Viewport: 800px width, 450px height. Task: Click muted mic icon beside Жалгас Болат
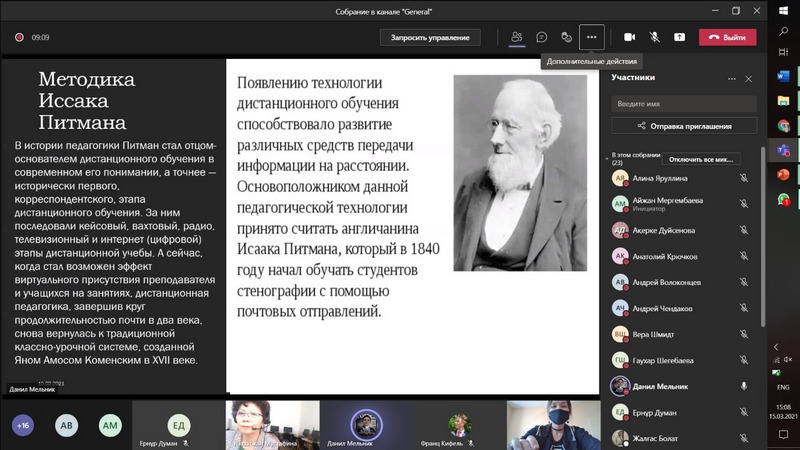tap(744, 438)
